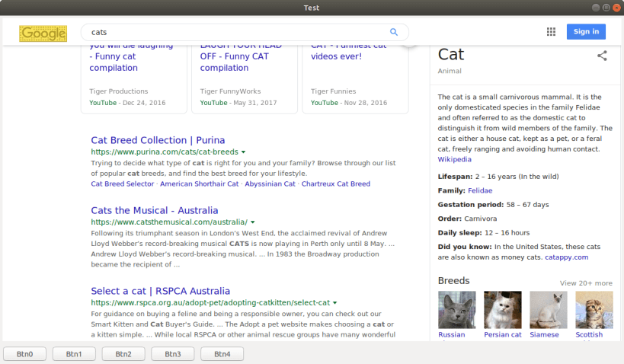Click the Scottish breed thumbnail image
624x364 pixels.
[x=594, y=309]
